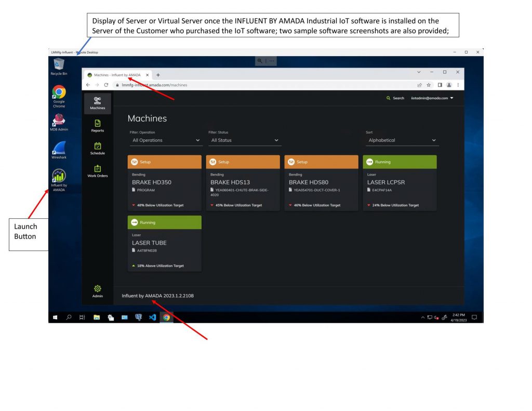Open the Windows notification center
The image size is (532, 411).
[x=474, y=317]
